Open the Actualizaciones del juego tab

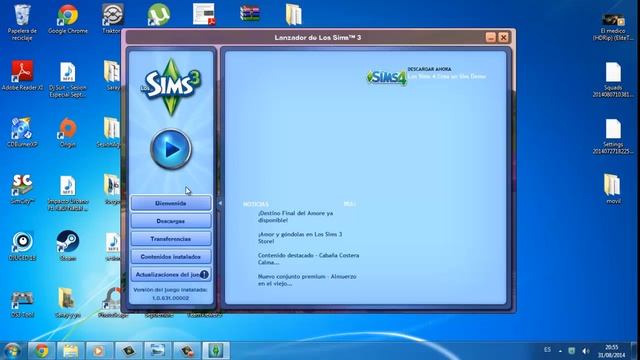(171, 275)
